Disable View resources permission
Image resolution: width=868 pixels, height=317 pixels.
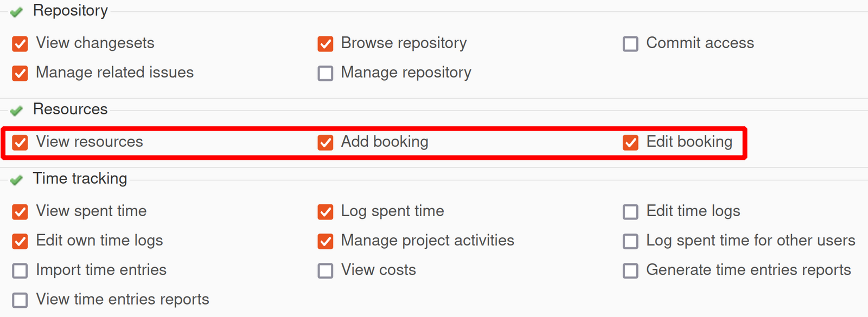click(20, 143)
